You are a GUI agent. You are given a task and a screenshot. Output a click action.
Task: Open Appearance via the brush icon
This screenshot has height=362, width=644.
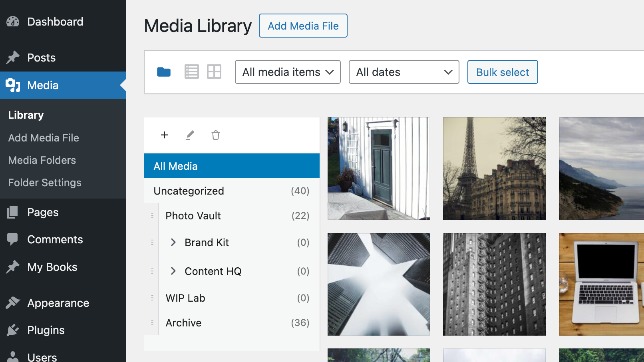pyautogui.click(x=13, y=303)
